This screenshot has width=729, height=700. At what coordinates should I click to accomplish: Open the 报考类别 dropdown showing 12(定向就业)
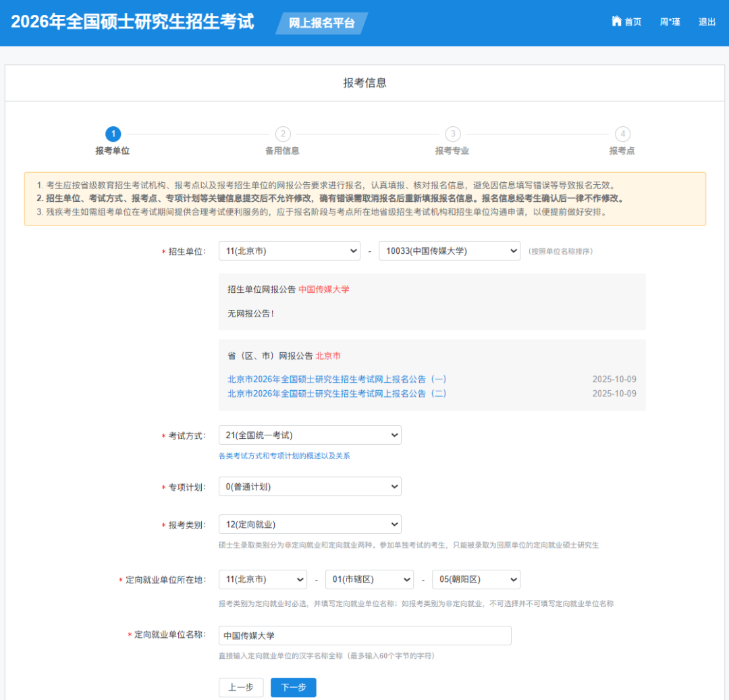pyautogui.click(x=309, y=524)
